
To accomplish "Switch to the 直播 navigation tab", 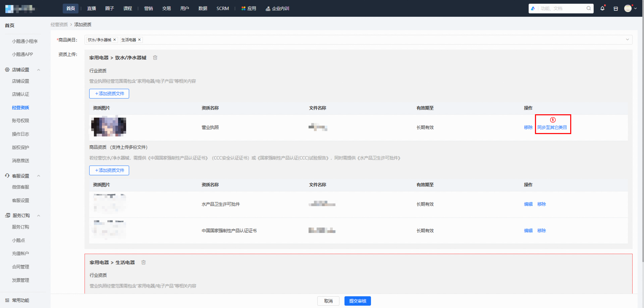I will pyautogui.click(x=91, y=8).
